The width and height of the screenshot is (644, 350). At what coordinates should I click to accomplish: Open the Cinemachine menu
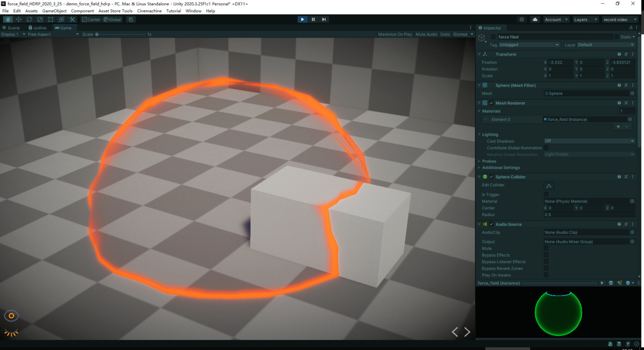tap(149, 11)
